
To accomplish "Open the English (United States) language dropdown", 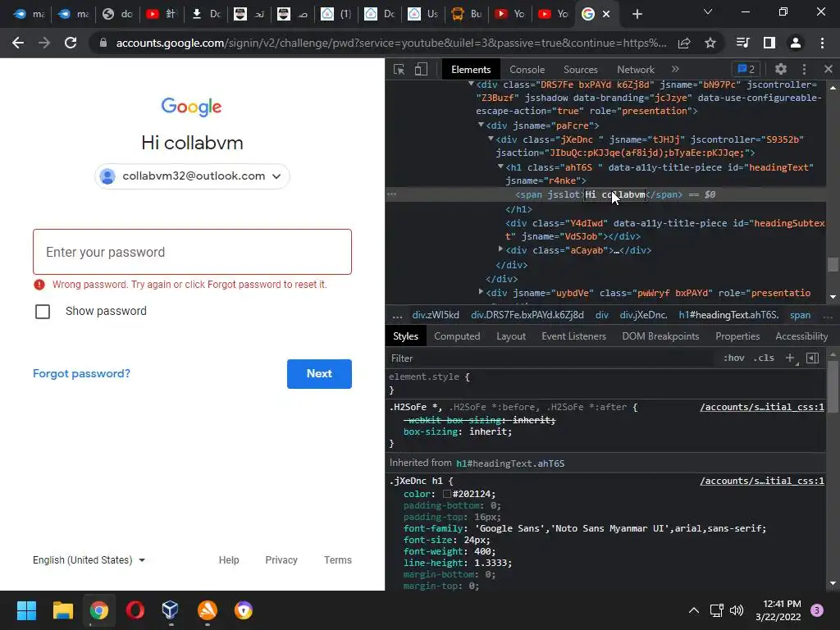I will [89, 559].
